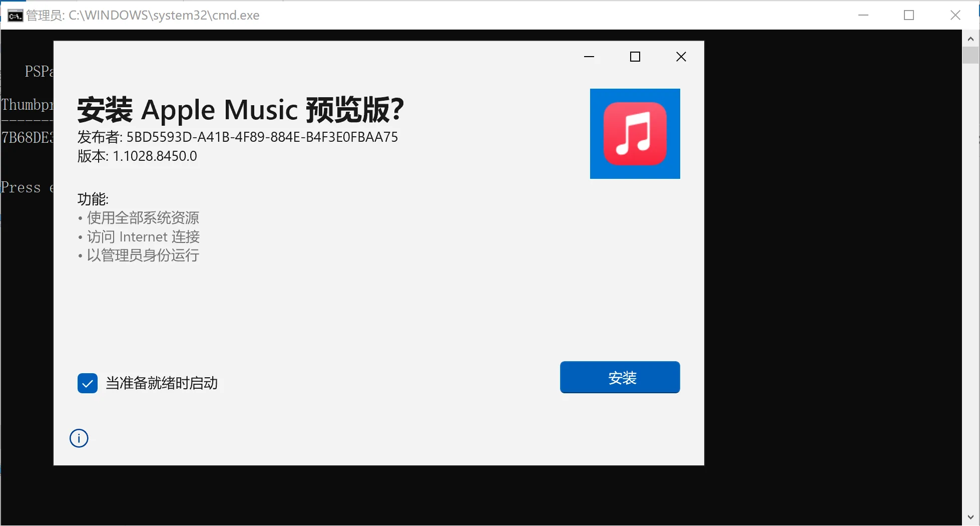Uncheck the 当准备就绪时启动 checkbox

click(88, 383)
